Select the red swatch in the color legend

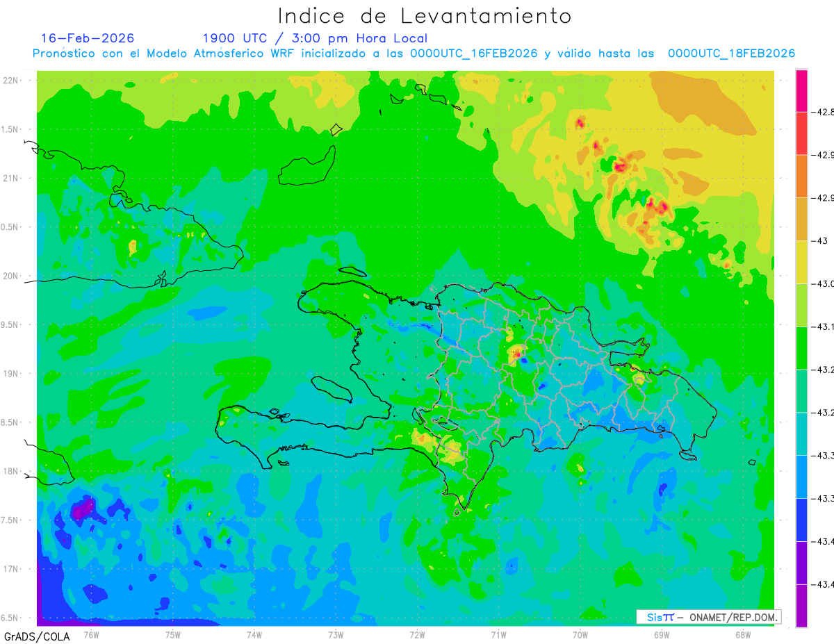(801, 133)
